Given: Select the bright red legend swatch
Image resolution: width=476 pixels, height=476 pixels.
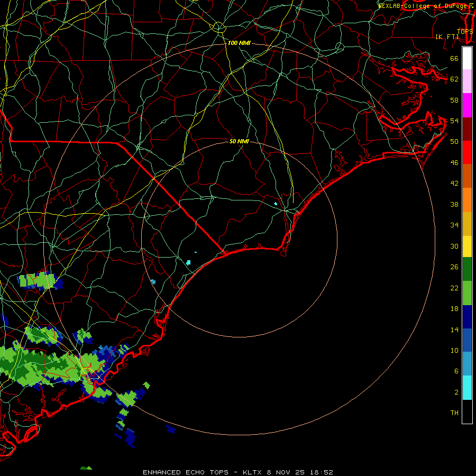Looking at the screenshot, I should click(467, 152).
